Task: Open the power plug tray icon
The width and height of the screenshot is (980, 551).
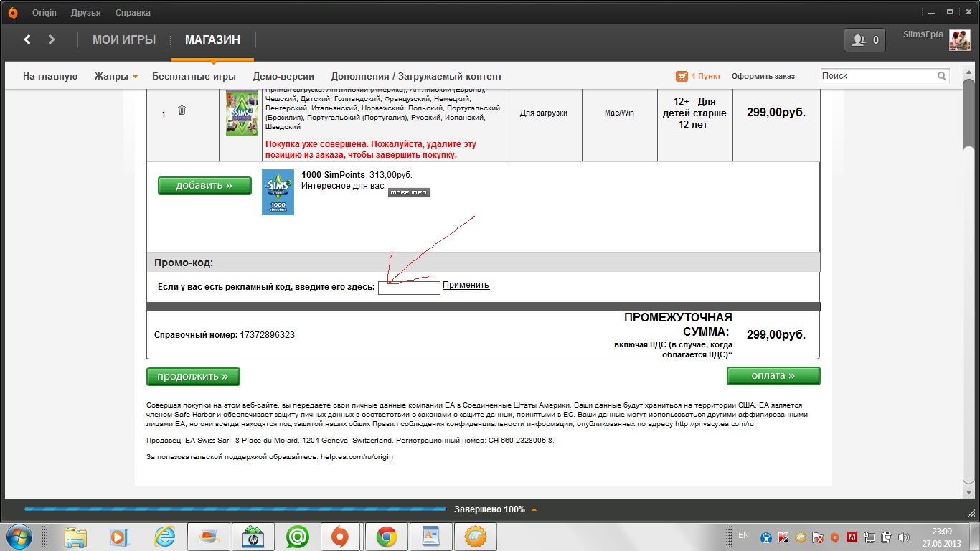Action: pos(886,537)
